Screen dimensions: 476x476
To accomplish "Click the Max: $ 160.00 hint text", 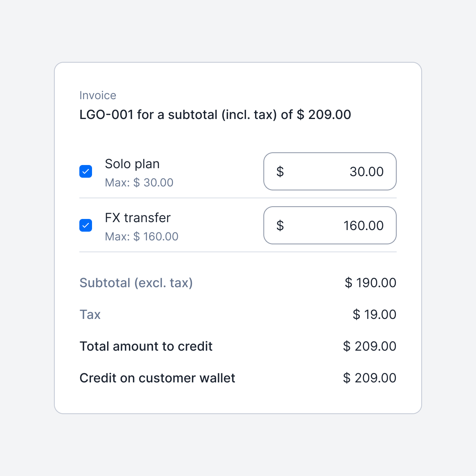I will [142, 236].
